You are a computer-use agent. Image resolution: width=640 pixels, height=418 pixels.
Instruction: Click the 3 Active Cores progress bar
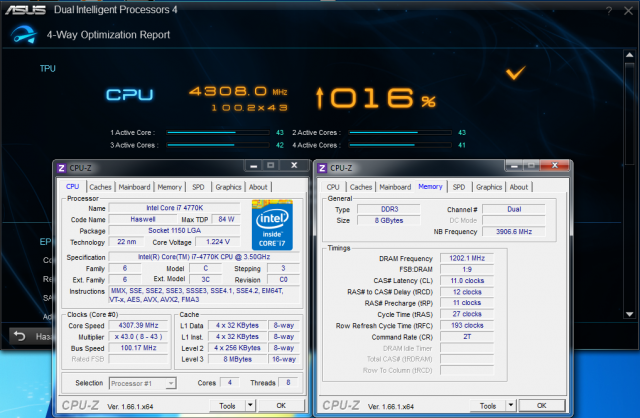pyautogui.click(x=218, y=145)
